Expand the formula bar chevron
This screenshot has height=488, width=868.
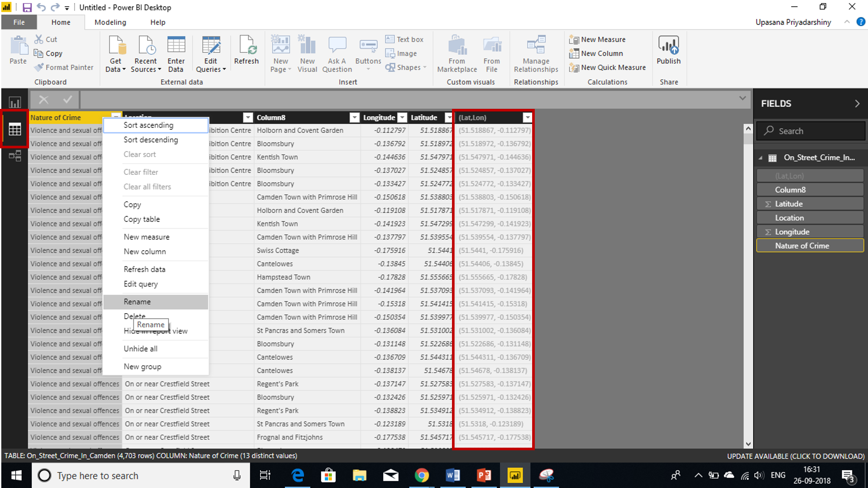coord(742,98)
